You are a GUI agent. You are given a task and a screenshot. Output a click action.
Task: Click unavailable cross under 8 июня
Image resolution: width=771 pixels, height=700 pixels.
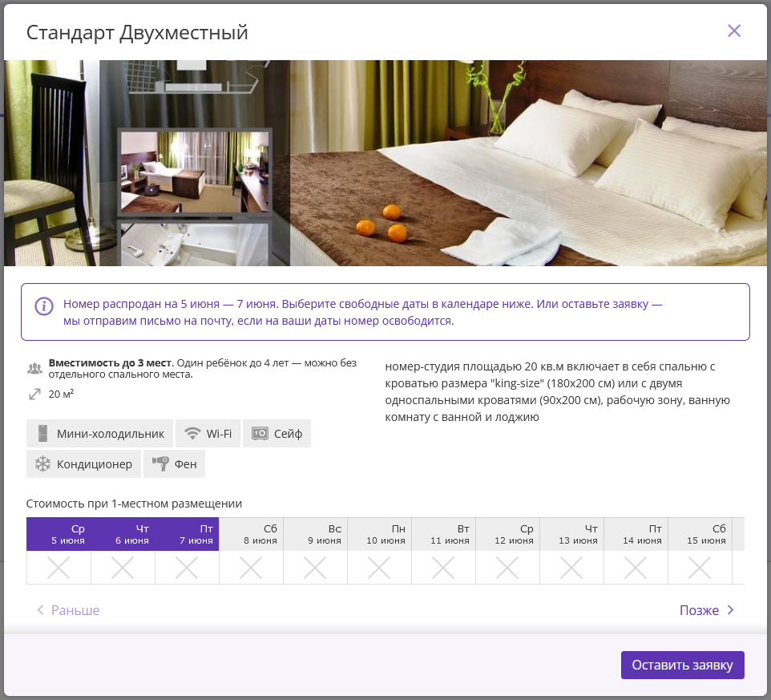click(251, 568)
